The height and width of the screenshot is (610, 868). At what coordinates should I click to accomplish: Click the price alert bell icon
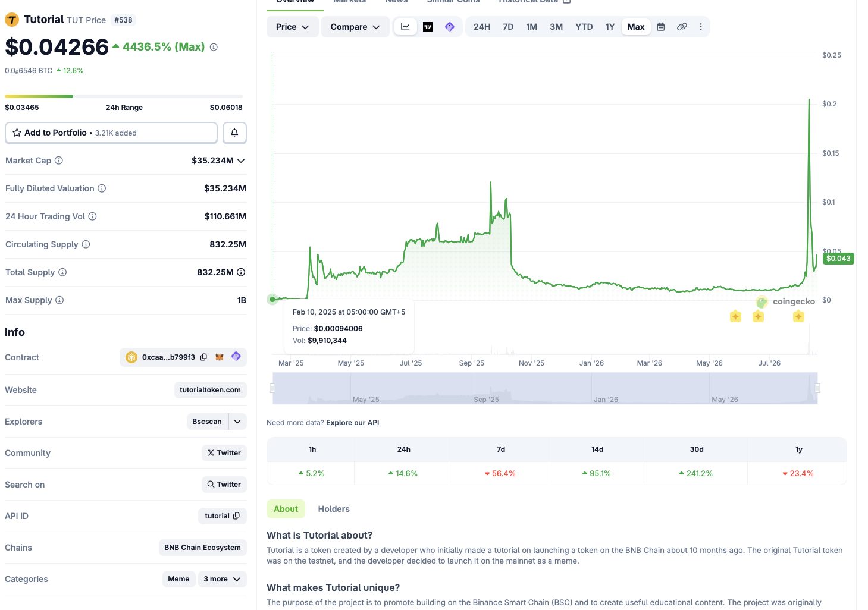234,133
